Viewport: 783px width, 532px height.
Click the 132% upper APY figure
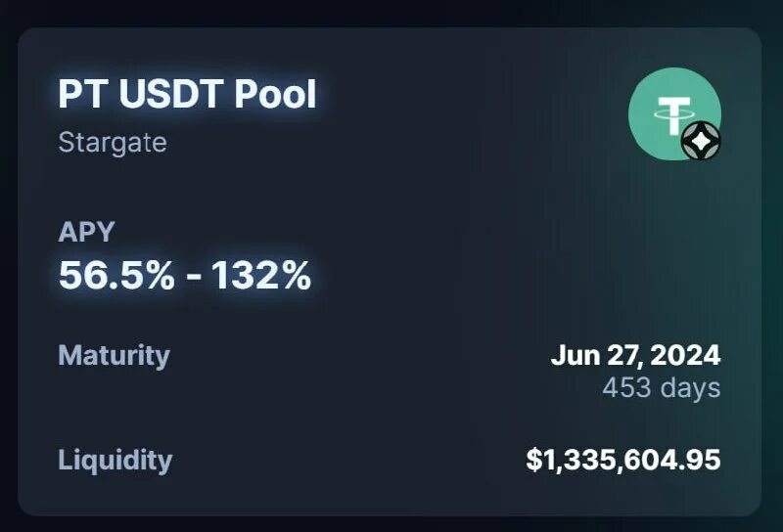[258, 277]
